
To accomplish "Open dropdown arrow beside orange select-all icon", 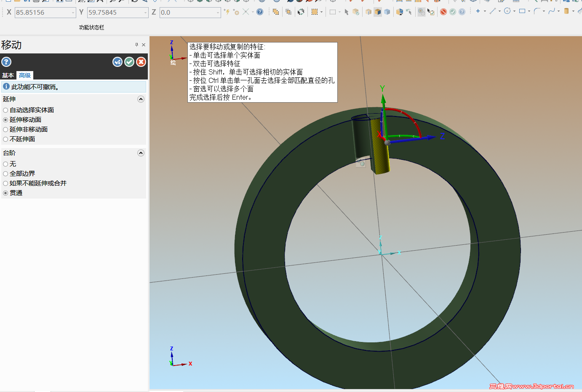I will (x=321, y=12).
